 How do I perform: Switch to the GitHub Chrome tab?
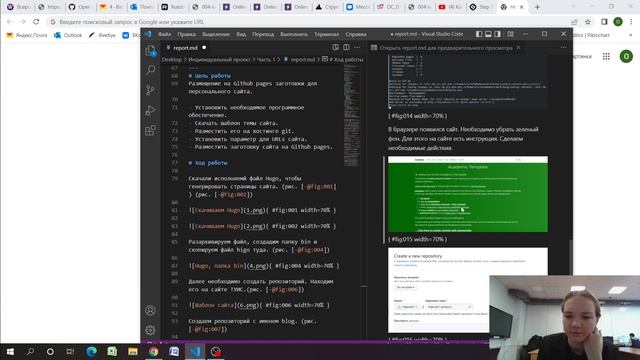coord(80,7)
